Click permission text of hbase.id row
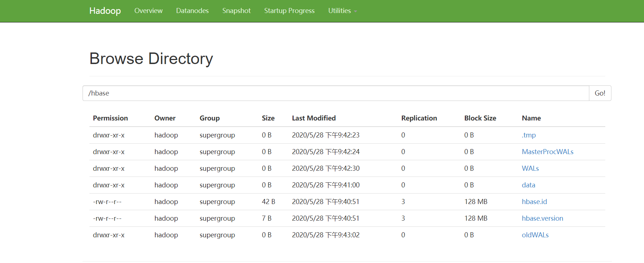Screen dimensions: 644x263 107,202
